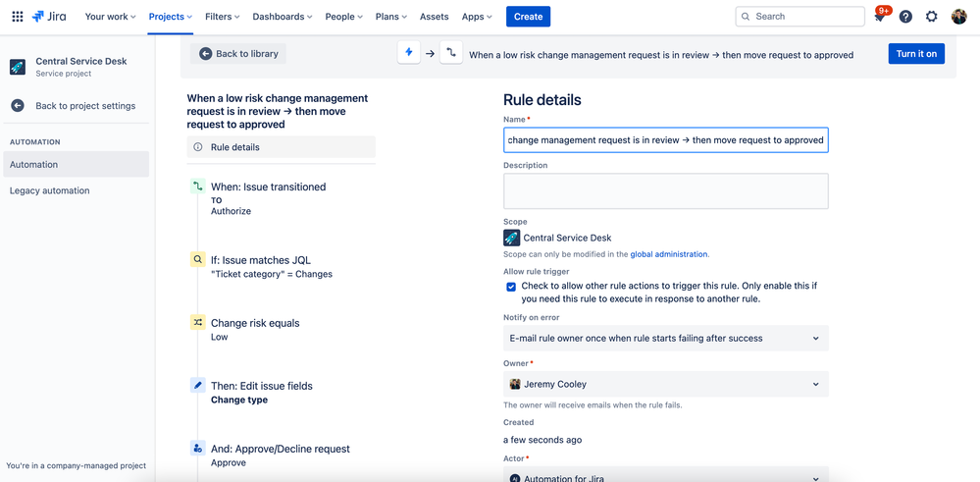The width and height of the screenshot is (980, 482).
Task: Click the magnifier JQL condition icon
Action: click(x=198, y=260)
